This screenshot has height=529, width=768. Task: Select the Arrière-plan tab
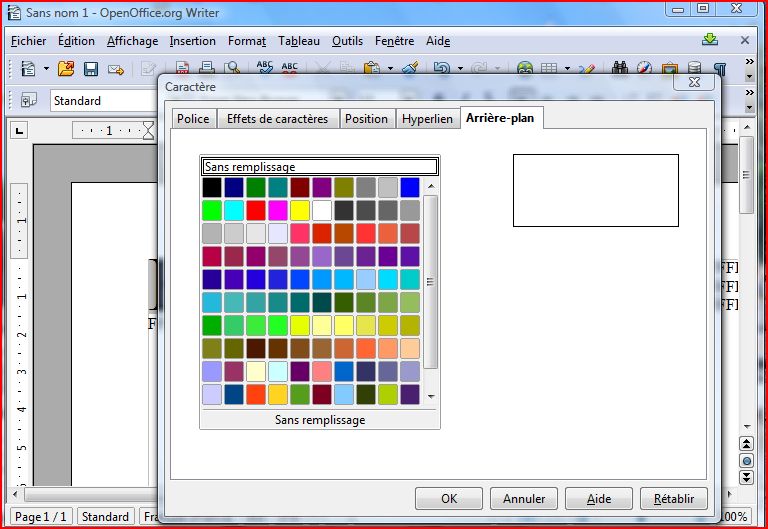(501, 118)
